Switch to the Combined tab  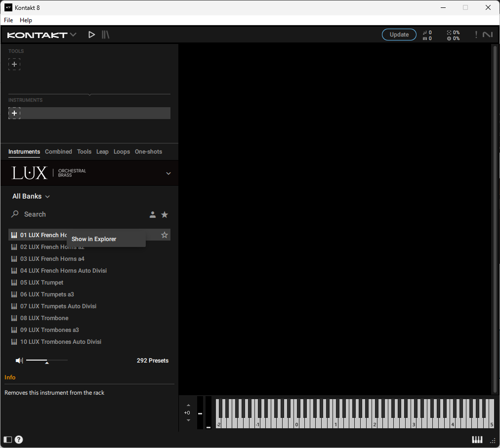coord(58,152)
